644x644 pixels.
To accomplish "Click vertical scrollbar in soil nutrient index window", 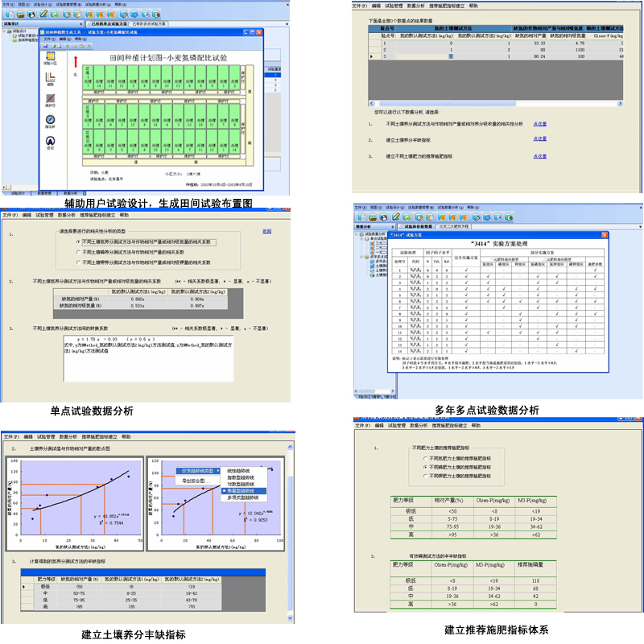I will click(290, 541).
